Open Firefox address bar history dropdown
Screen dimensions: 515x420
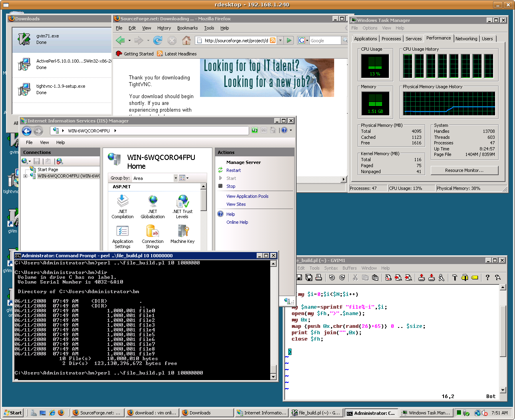(x=280, y=40)
